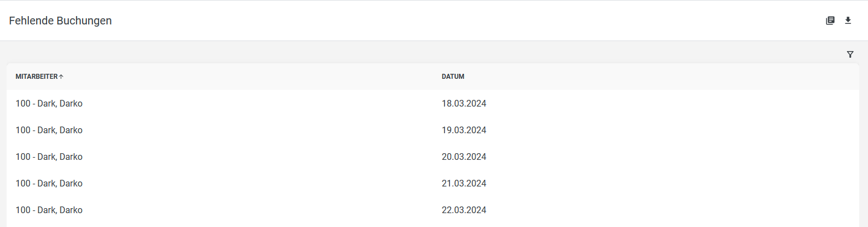Click blank header bar beside Fehlende Buchungen title
This screenshot has height=227, width=868.
466,21
